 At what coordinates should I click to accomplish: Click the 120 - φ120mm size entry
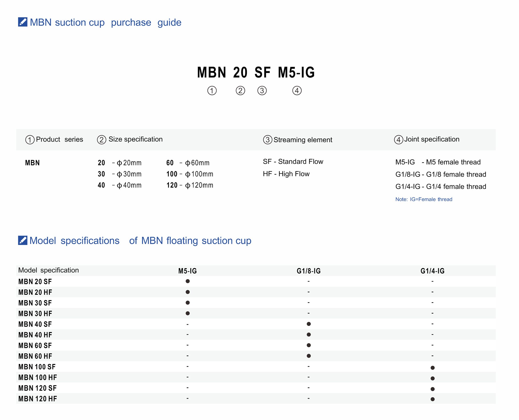(x=190, y=185)
